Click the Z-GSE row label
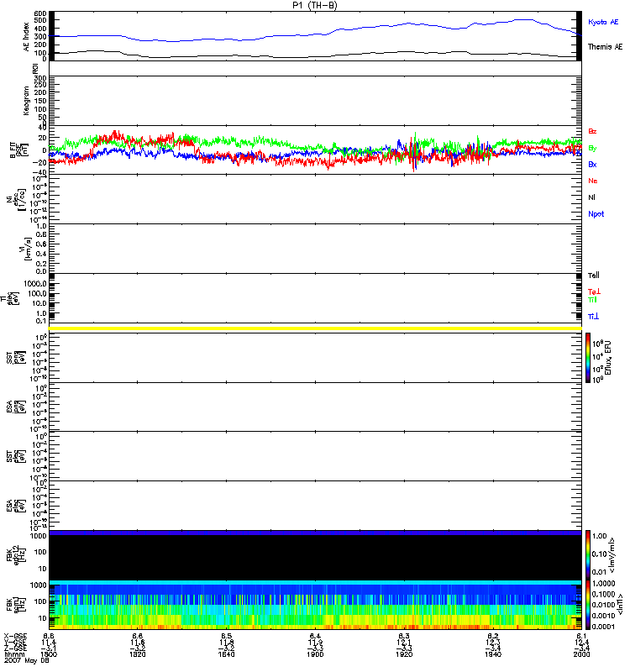 point(15,648)
